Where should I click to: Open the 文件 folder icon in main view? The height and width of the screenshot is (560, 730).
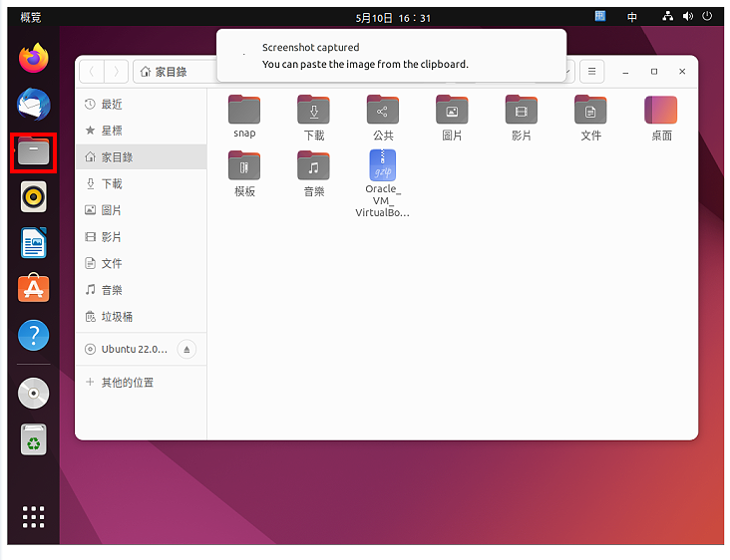click(x=590, y=118)
